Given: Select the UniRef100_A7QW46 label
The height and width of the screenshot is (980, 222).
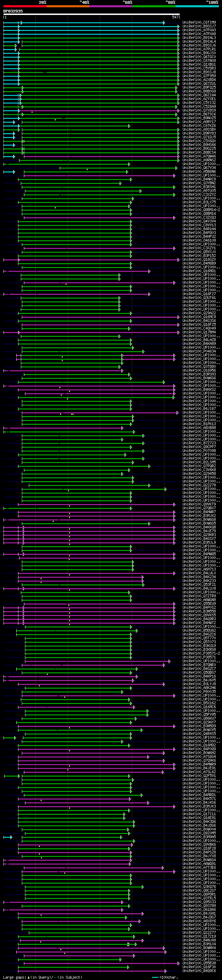Looking at the screenshot, I should [199, 156].
